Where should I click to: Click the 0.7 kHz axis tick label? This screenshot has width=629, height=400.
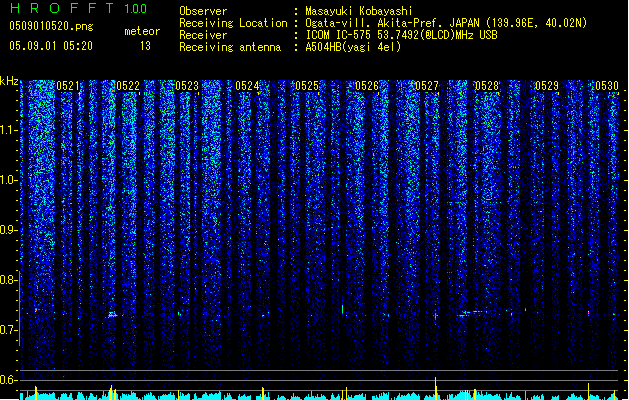tap(9, 330)
